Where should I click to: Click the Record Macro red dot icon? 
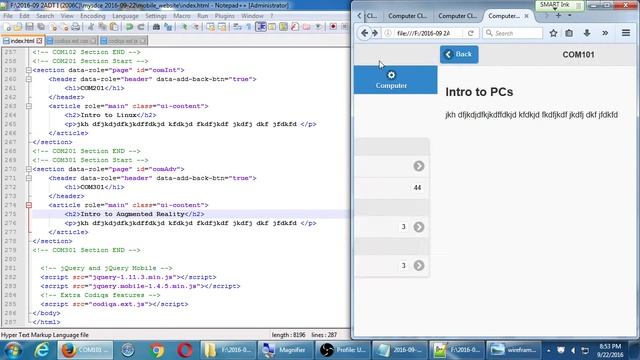333,27
